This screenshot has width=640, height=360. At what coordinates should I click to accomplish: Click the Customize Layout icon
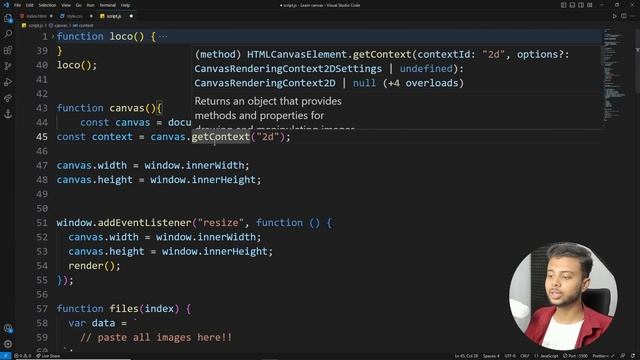[x=590, y=5]
